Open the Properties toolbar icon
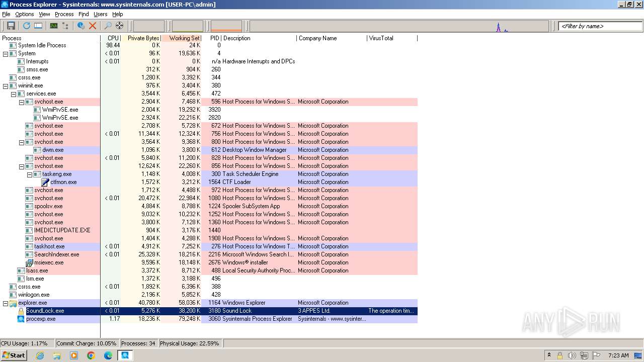Screen dimensions: 644x362 80,26
